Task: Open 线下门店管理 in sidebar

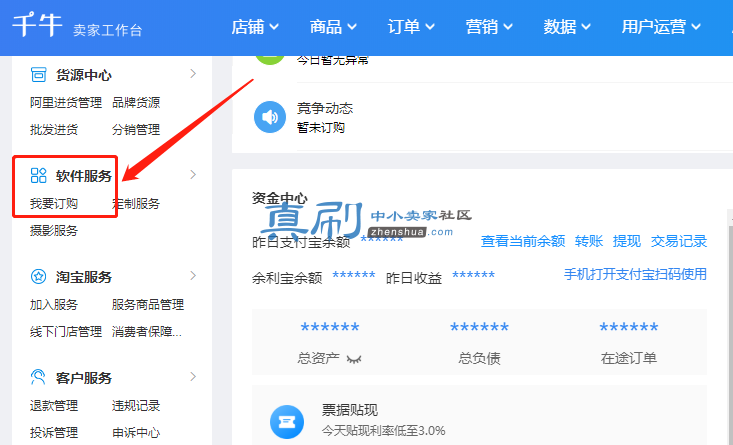Action: [x=66, y=332]
